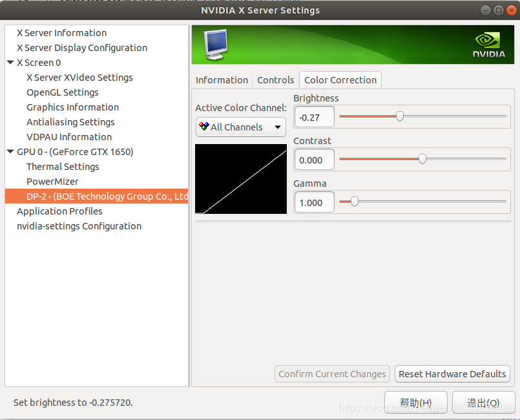The height and width of the screenshot is (420, 520).
Task: Focus the Gamma value field 1.000
Action: 314,202
